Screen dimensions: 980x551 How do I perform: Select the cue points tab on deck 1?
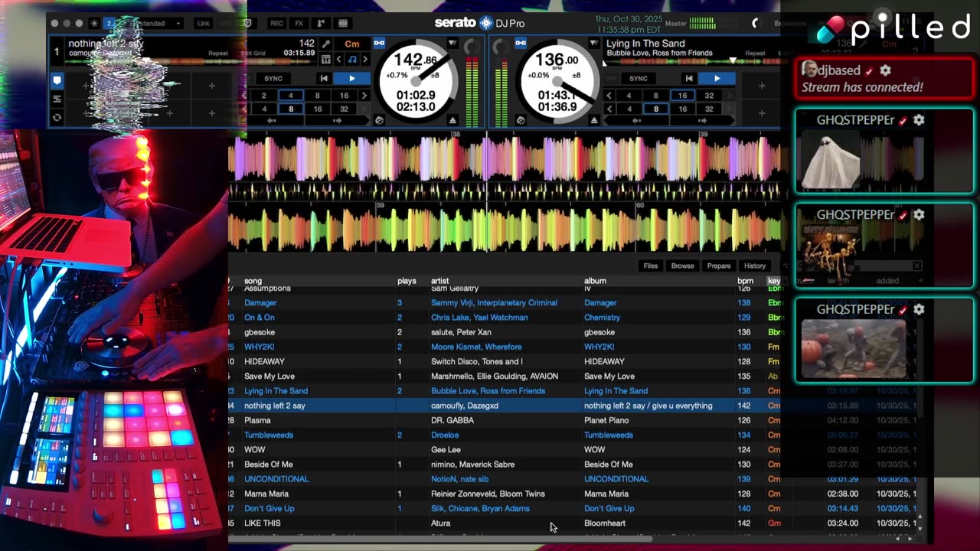[x=57, y=80]
